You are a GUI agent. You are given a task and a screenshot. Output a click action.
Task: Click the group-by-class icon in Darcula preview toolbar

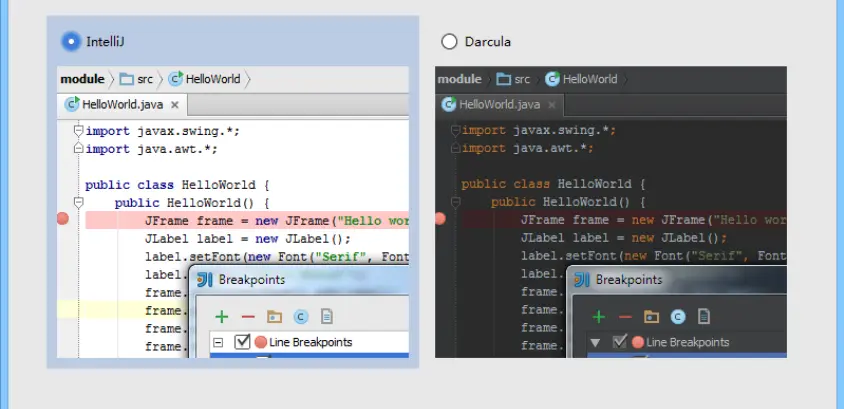coord(678,316)
